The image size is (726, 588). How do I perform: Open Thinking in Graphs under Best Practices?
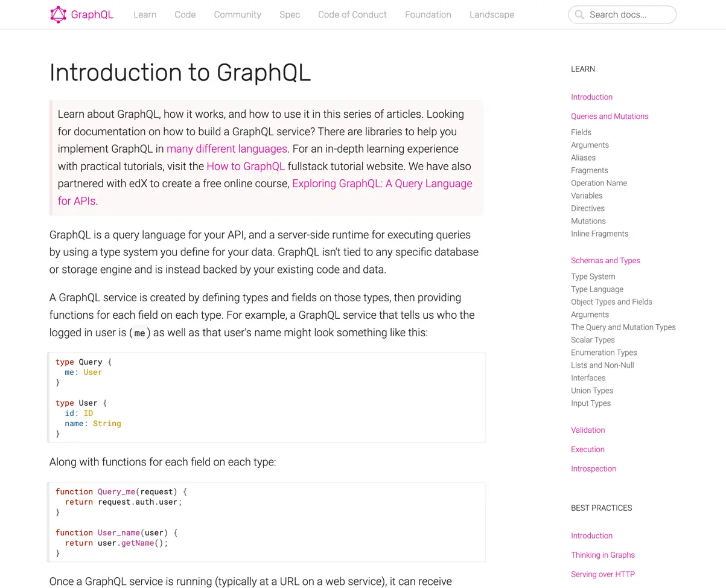603,555
